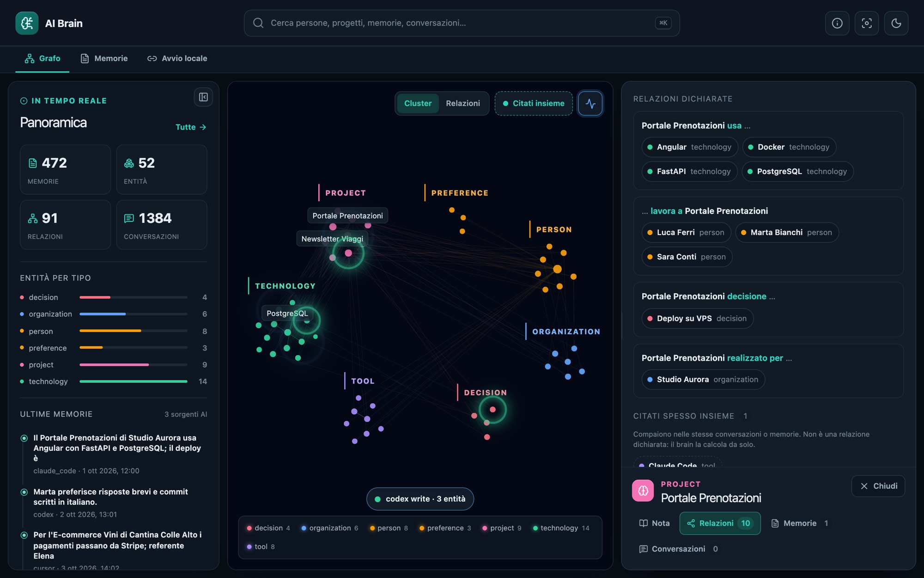Activate the focus scan icon button
924x578 pixels.
click(867, 23)
